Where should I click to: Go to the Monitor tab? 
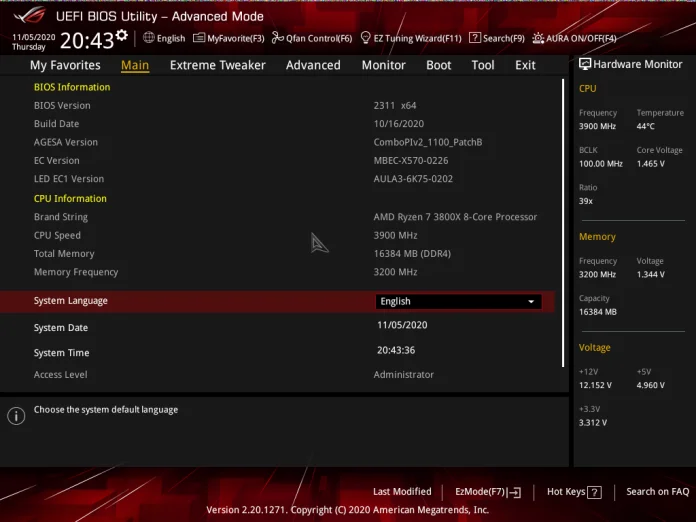(383, 65)
